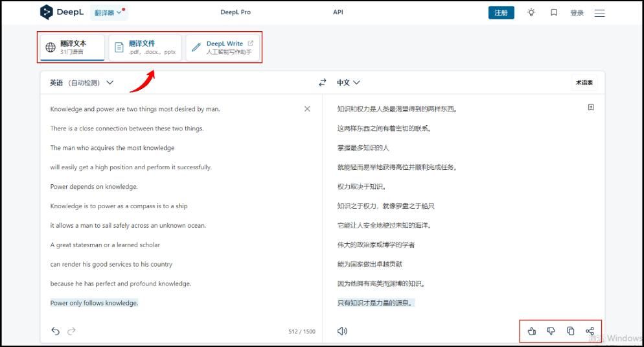Toggle the lightbulb theme icon

[531, 13]
